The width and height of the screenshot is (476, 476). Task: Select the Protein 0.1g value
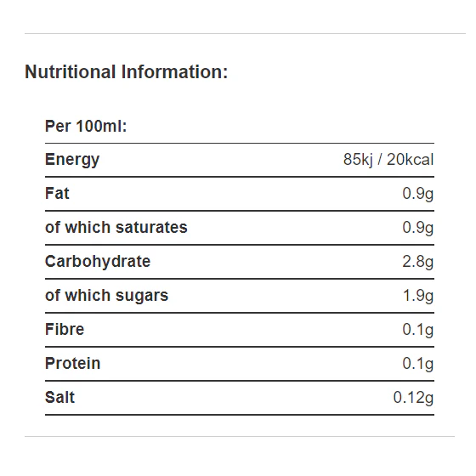pyautogui.click(x=417, y=364)
